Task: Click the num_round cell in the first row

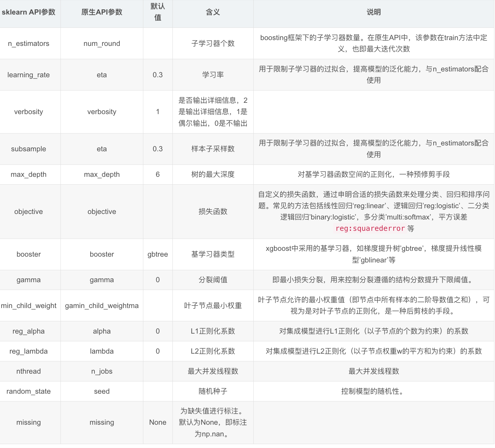Action: 102,43
